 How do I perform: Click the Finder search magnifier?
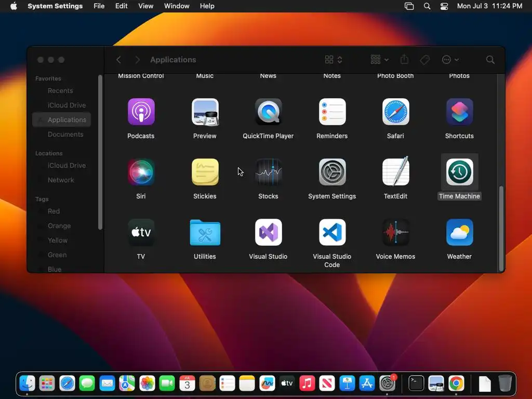click(490, 60)
